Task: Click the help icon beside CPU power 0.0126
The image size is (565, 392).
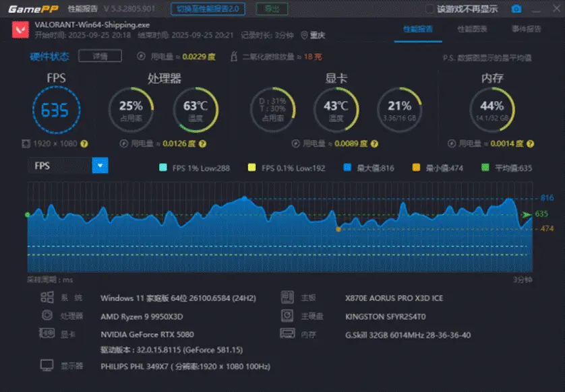Action: pyautogui.click(x=202, y=143)
